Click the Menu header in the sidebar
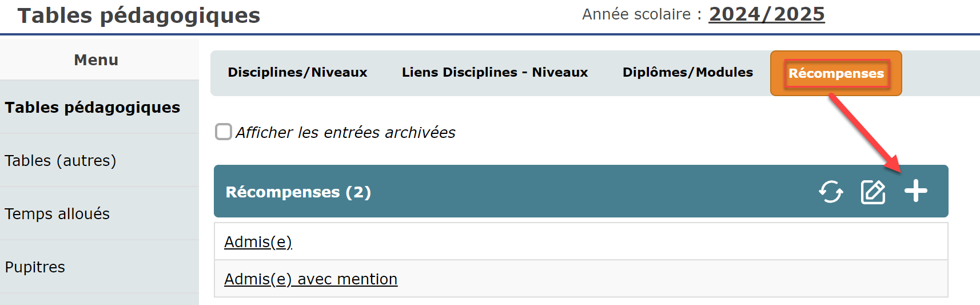980x305 pixels. point(96,60)
